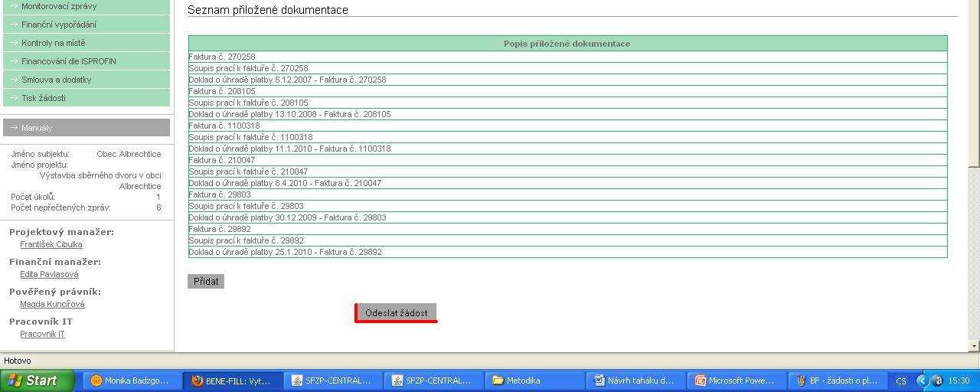This screenshot has width=980, height=392.
Task: Switch to second SFZP-CENTRAL taskbar window
Action: pyautogui.click(x=433, y=381)
